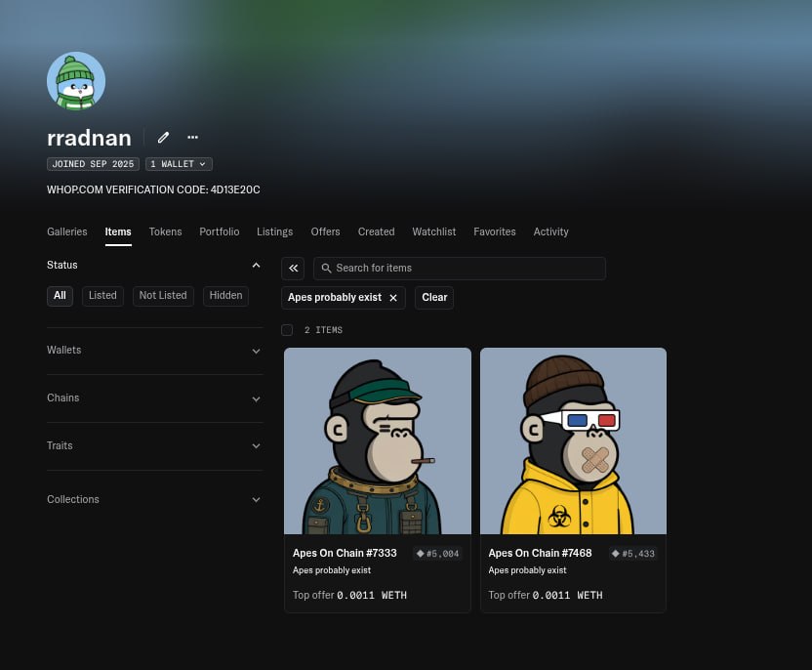Image resolution: width=812 pixels, height=670 pixels.
Task: Click collection name under Apes On Chain #7333
Action: click(x=332, y=570)
